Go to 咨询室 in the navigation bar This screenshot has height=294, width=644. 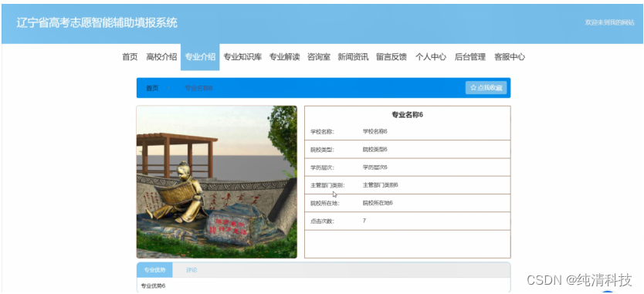point(319,57)
